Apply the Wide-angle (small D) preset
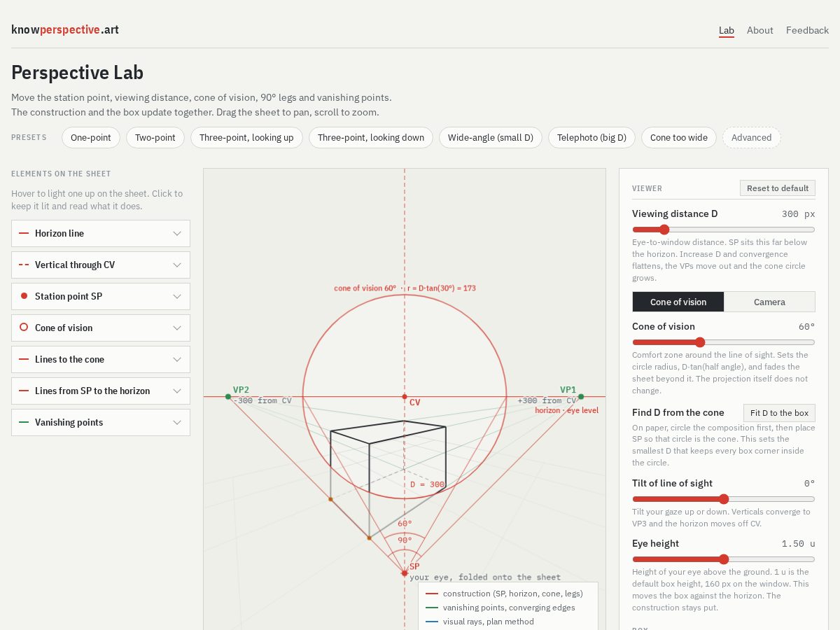This screenshot has height=630, width=840. 491,137
